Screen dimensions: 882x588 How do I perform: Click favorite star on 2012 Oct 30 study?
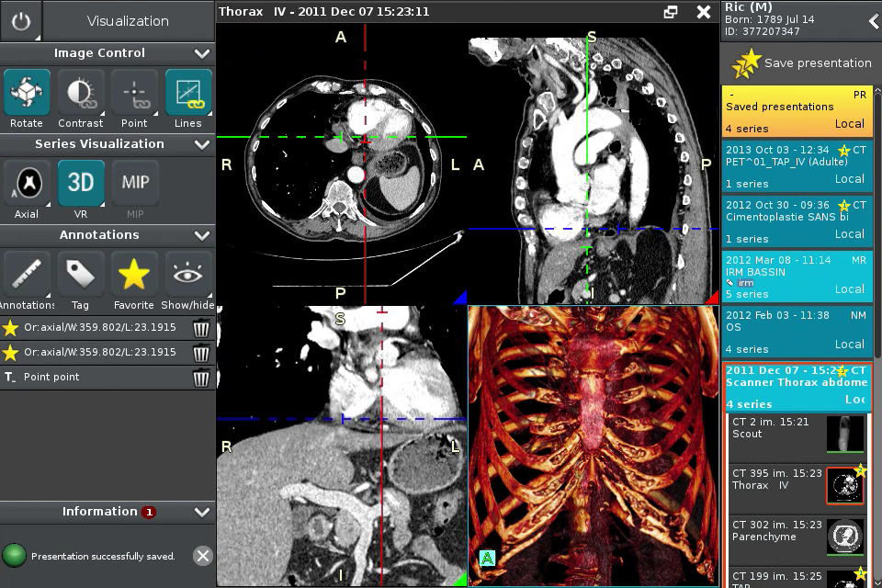pos(843,206)
